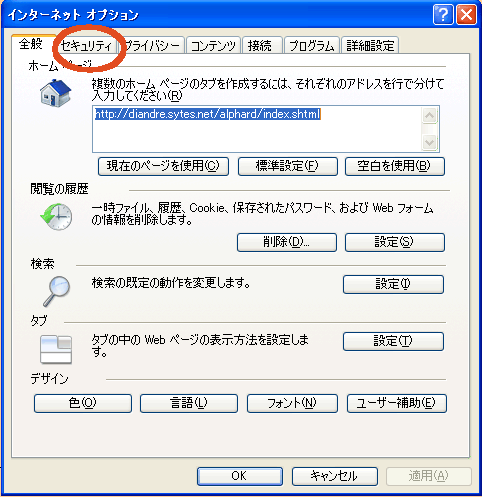This screenshot has height=497, width=482.
Task: Open the フォント font settings
Action: [292, 403]
